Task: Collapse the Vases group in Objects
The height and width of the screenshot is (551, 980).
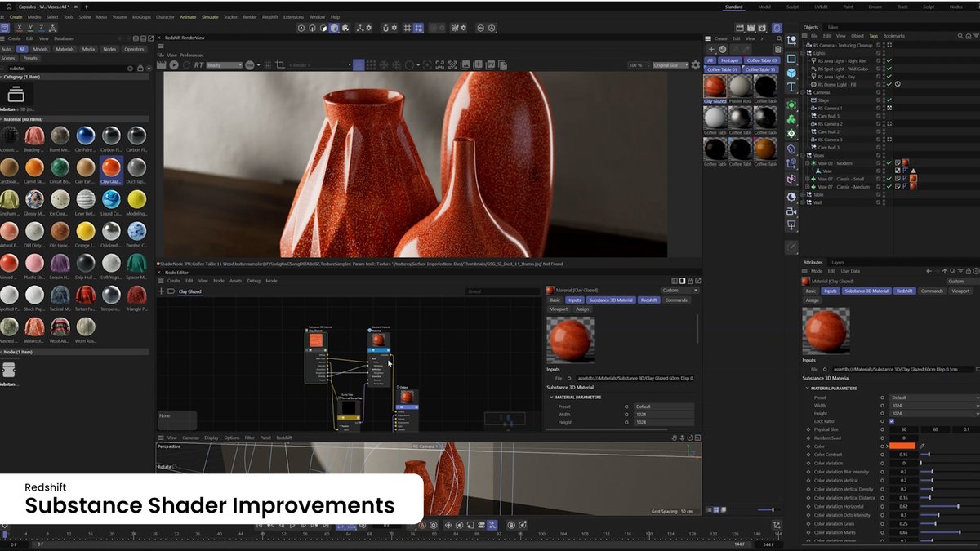Action: (x=804, y=155)
